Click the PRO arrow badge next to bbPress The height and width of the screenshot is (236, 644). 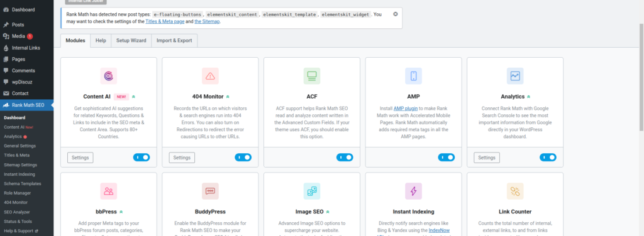tap(121, 212)
